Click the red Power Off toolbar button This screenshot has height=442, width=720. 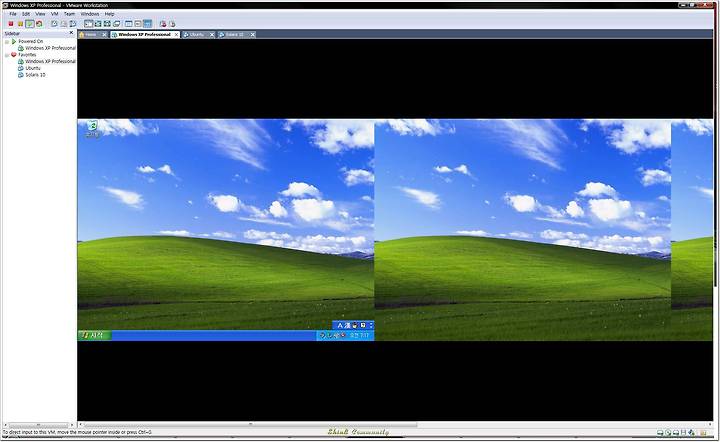[x=11, y=24]
